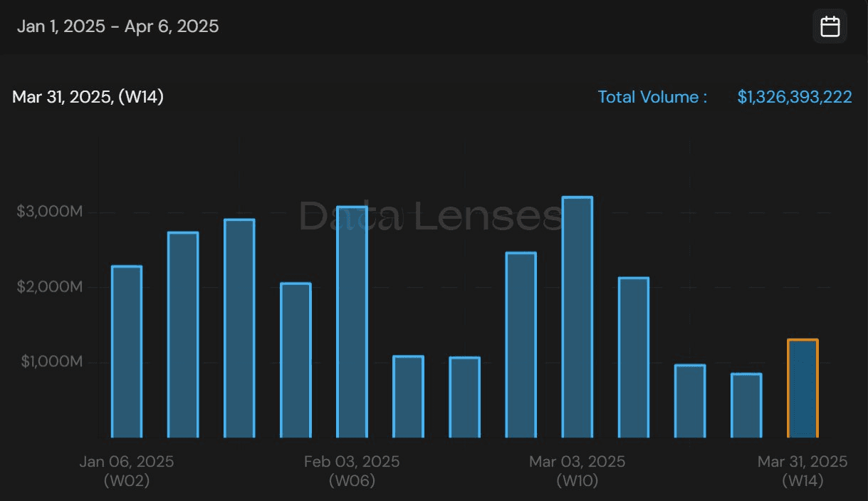Click the $1,000M axis label
Screen dimensions: 868x501
pos(52,361)
